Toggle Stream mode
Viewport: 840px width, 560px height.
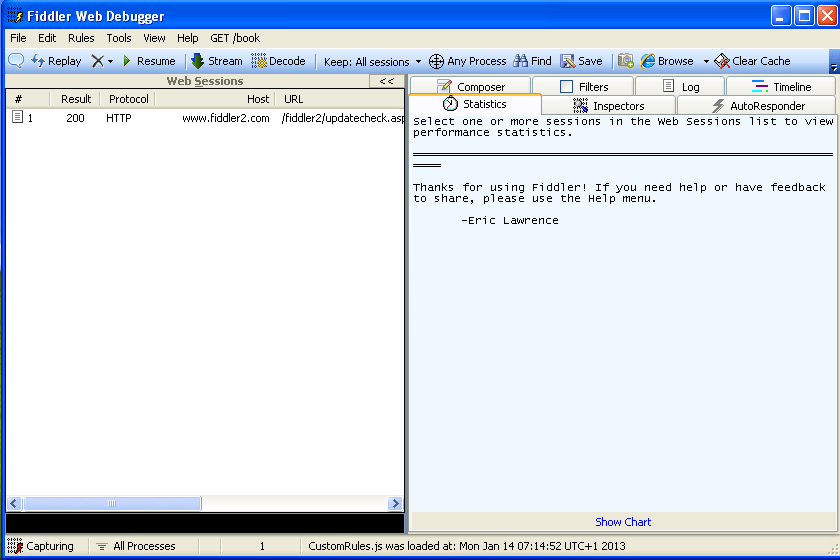[x=216, y=61]
